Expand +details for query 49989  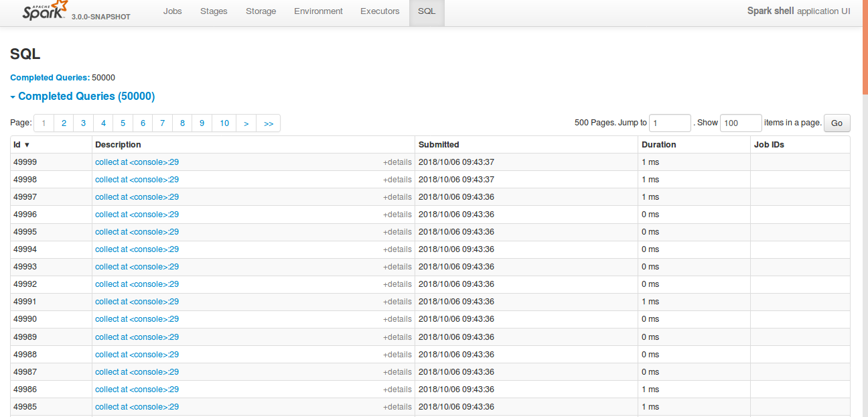click(397, 337)
